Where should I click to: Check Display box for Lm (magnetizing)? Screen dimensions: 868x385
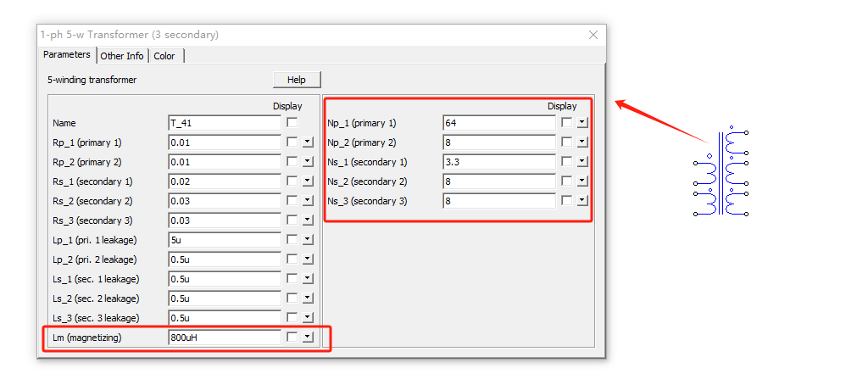(292, 337)
